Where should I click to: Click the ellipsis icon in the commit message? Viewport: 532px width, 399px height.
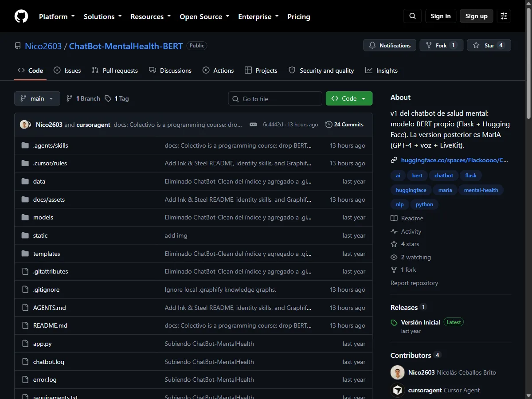point(253,125)
